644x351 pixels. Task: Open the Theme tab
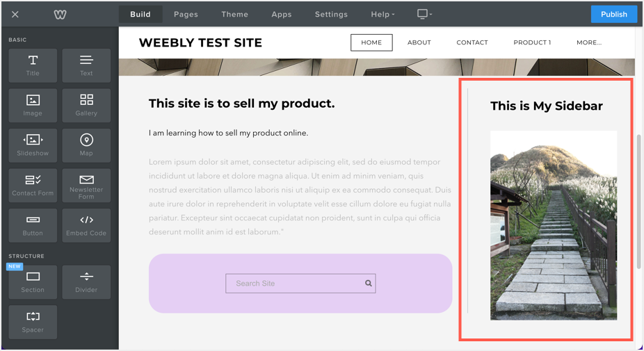234,15
